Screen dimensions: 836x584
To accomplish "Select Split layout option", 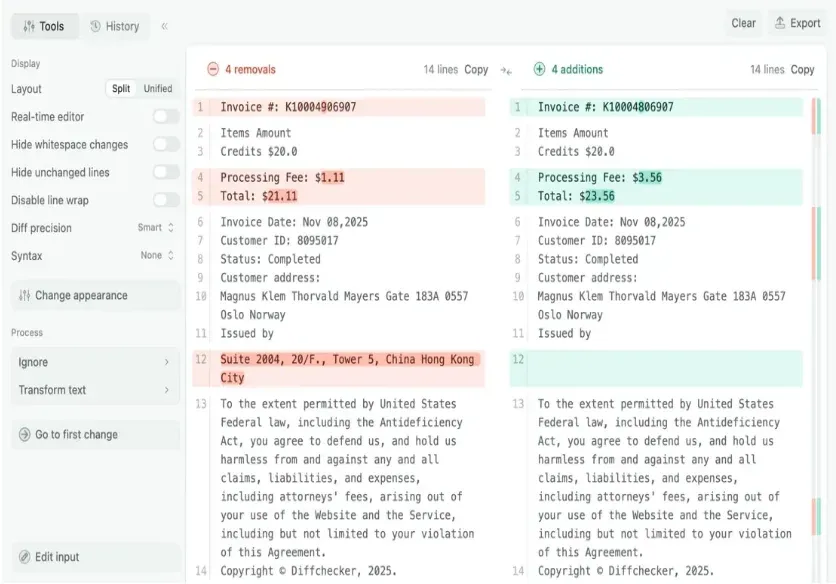I will (121, 89).
